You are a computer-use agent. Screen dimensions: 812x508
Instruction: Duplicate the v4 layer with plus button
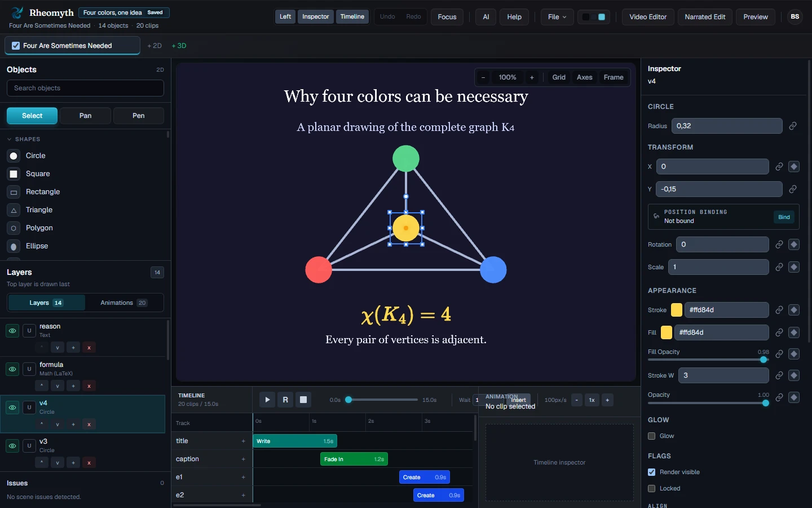73,424
